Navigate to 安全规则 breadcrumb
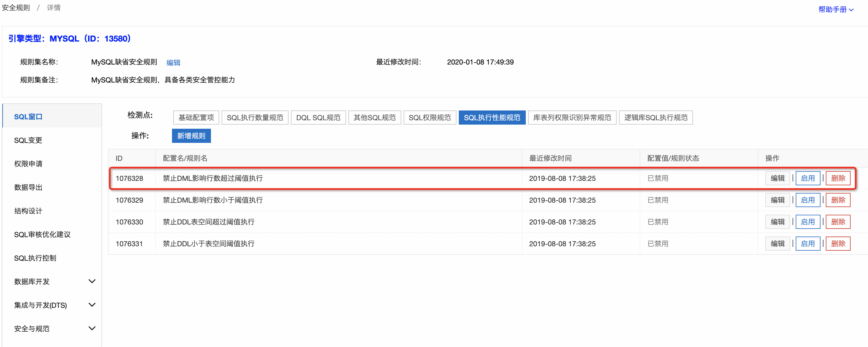 pyautogui.click(x=16, y=7)
